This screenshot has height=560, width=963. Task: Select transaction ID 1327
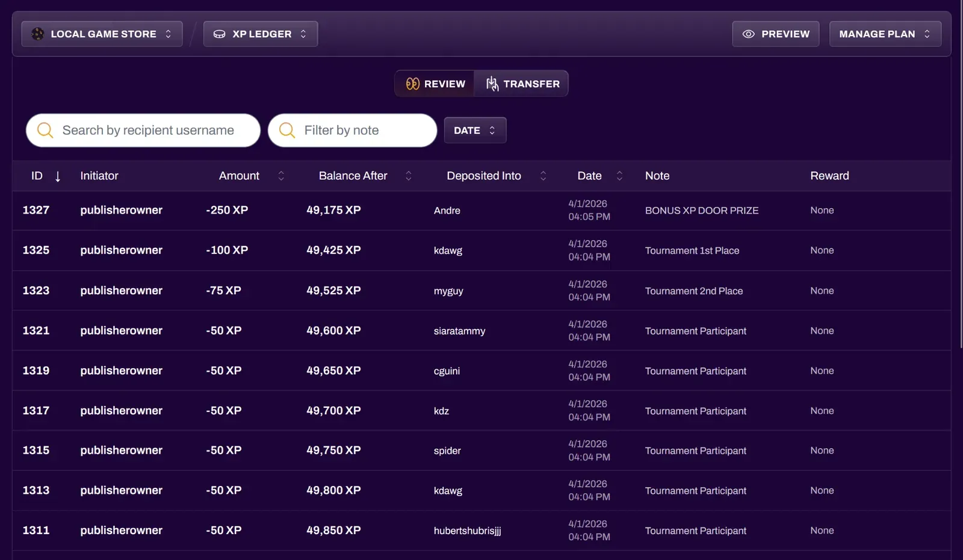tap(36, 210)
